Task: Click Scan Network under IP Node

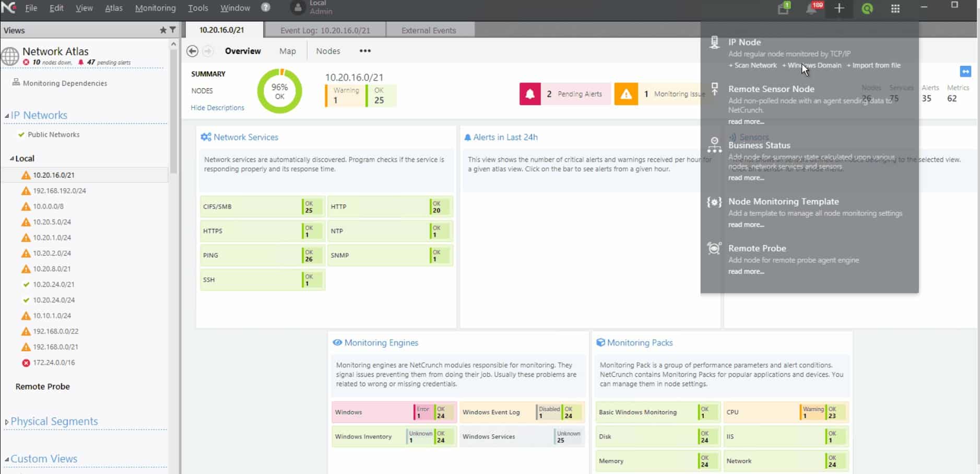Action: pyautogui.click(x=753, y=65)
